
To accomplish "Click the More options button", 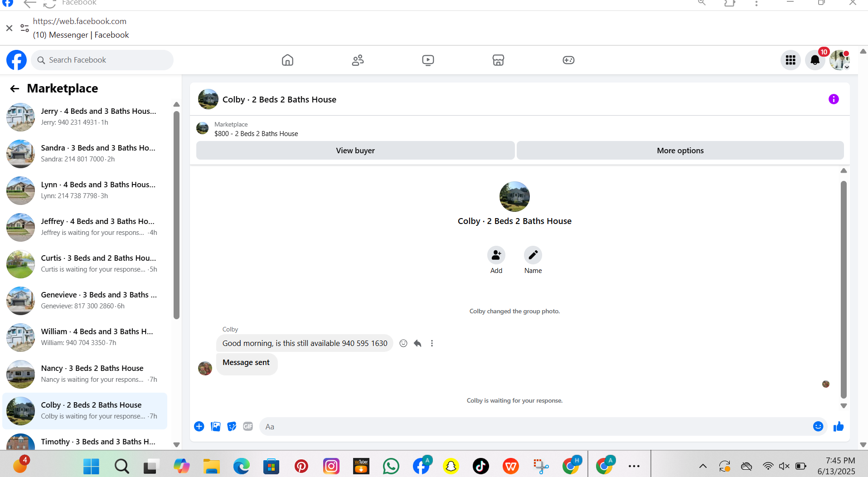I will [680, 150].
